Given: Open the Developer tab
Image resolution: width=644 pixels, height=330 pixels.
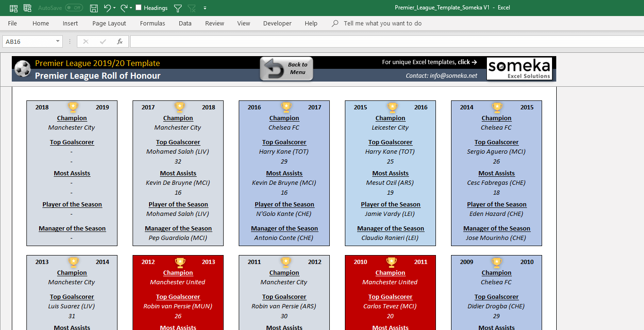Looking at the screenshot, I should [x=277, y=24].
